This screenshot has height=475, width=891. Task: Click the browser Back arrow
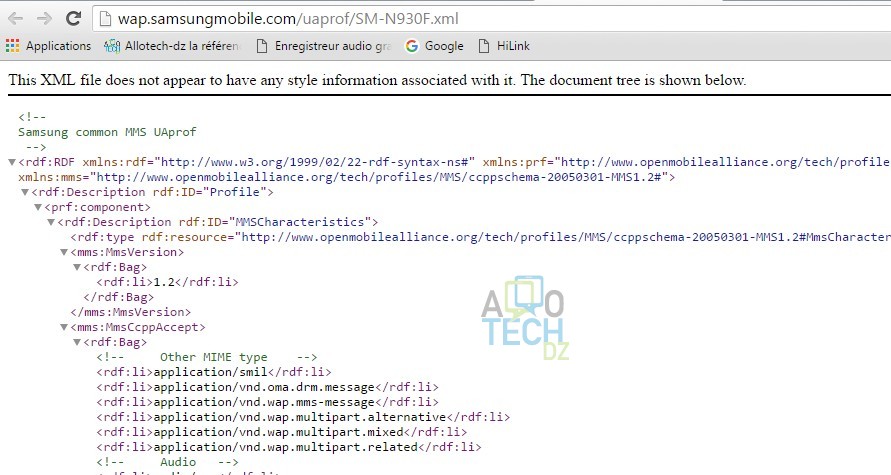click(x=15, y=19)
